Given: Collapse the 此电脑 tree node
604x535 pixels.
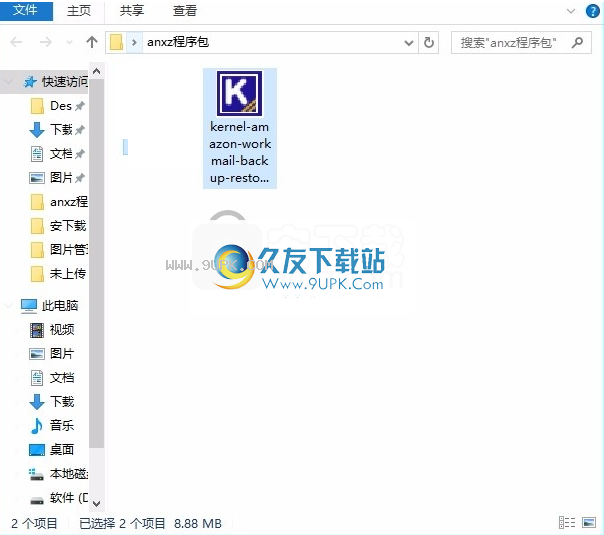Looking at the screenshot, I should pyautogui.click(x=8, y=305).
